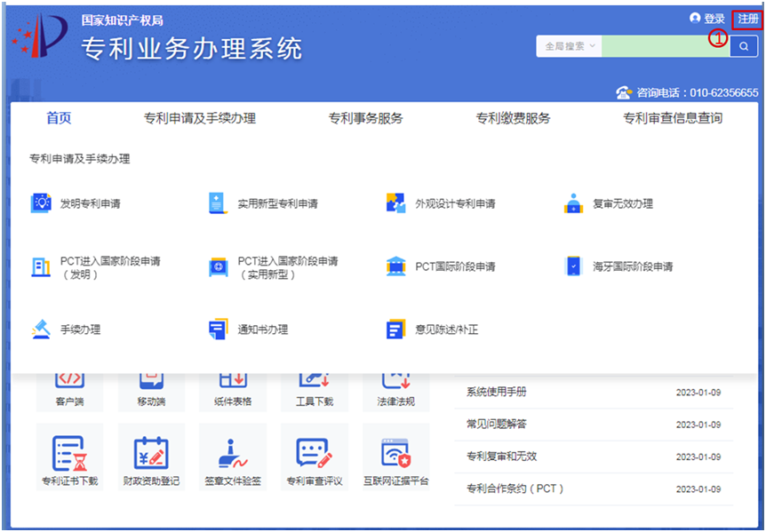Open the 常见问题解答 link
This screenshot has width=766, height=532.
(x=497, y=425)
